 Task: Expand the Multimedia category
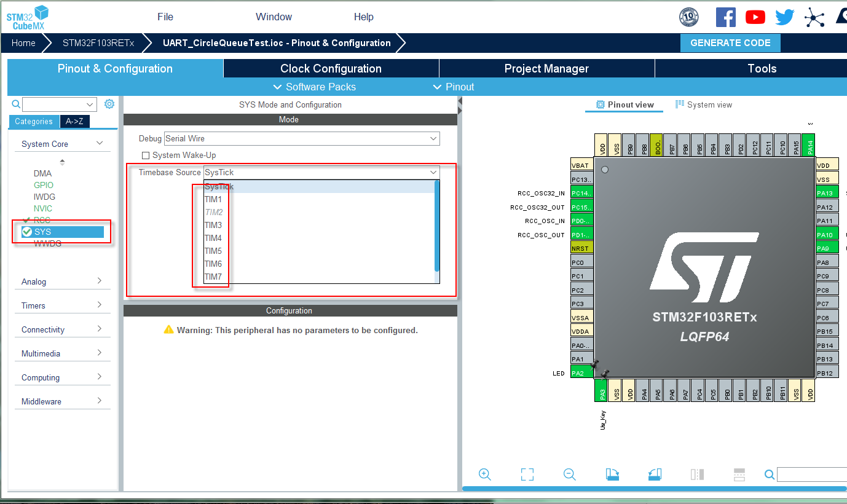coord(100,353)
